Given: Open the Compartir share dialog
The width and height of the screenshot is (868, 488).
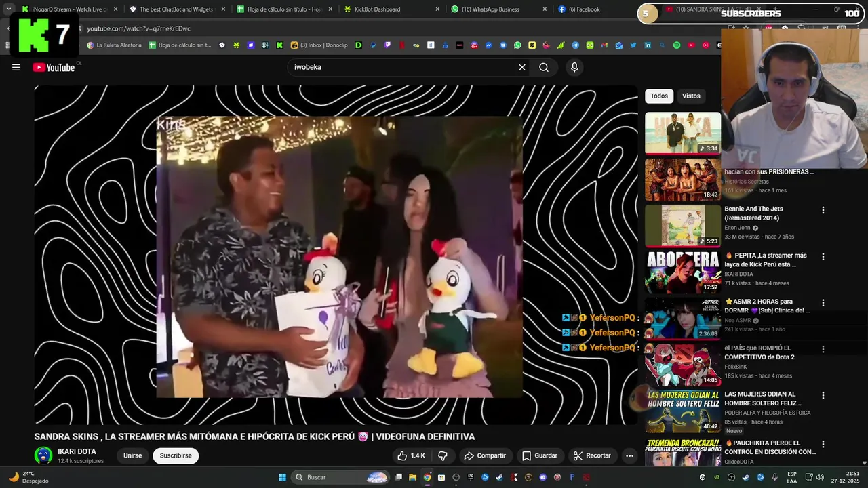Looking at the screenshot, I should [485, 455].
